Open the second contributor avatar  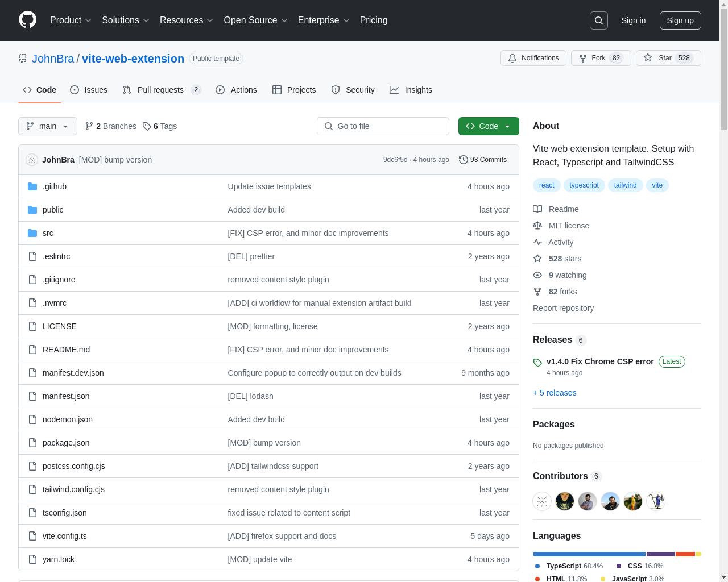(565, 501)
